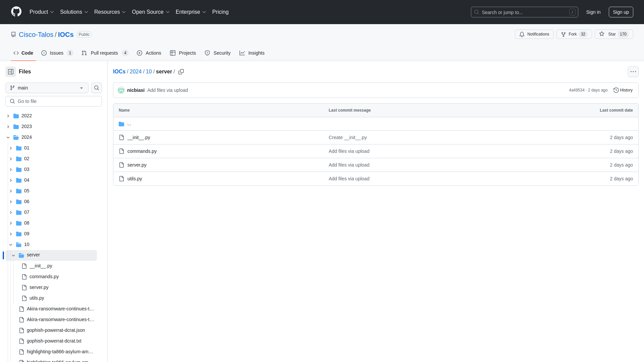The width and height of the screenshot is (644, 362).
Task: Click the nicbiasi avatar image
Action: click(121, 90)
